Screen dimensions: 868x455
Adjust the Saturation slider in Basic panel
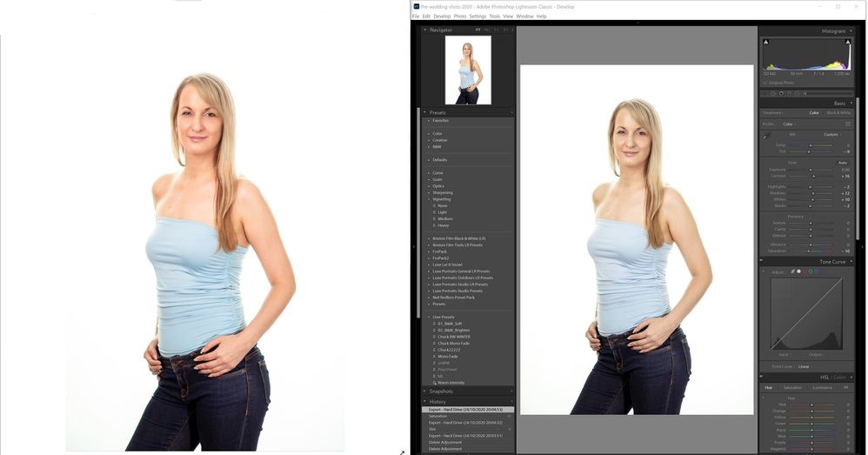coord(810,251)
